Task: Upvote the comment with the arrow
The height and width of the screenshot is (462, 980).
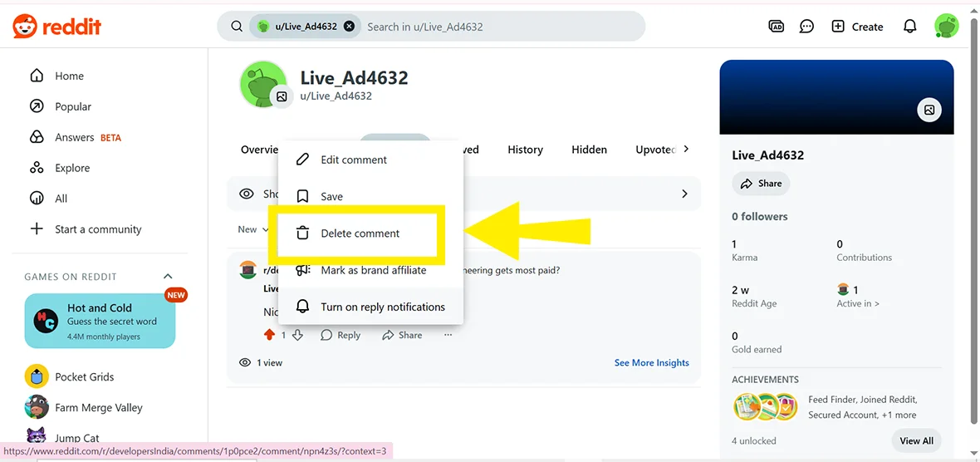Action: tap(269, 335)
